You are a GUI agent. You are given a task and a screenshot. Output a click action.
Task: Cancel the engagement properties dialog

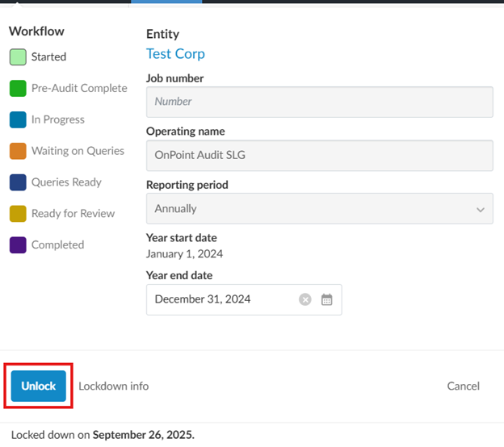click(463, 386)
